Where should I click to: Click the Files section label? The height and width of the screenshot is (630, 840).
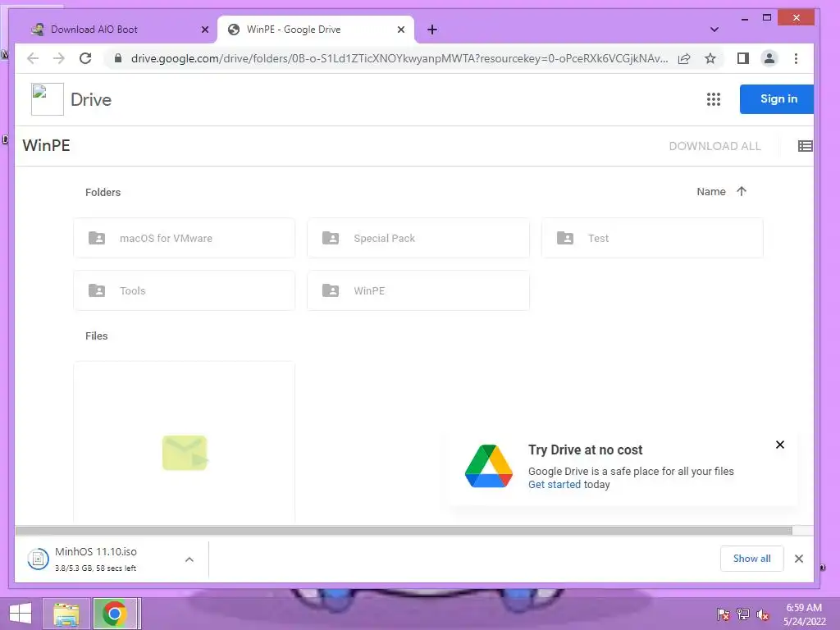[97, 336]
